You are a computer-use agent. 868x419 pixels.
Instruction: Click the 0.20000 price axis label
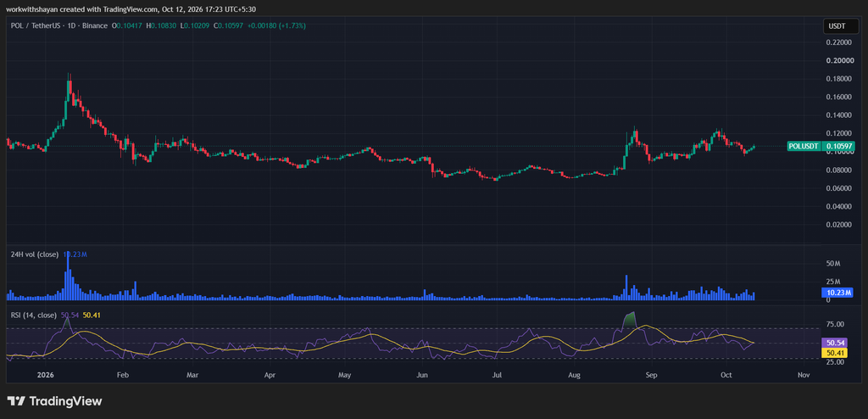click(x=838, y=60)
